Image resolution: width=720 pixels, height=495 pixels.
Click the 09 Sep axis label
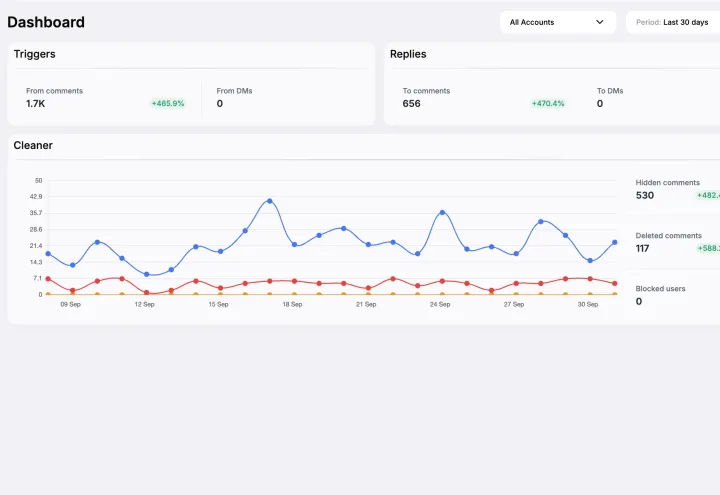pos(71,304)
